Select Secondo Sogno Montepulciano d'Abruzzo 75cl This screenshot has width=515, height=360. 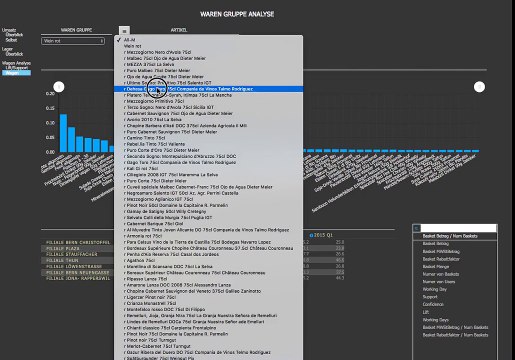pyautogui.click(x=208, y=156)
